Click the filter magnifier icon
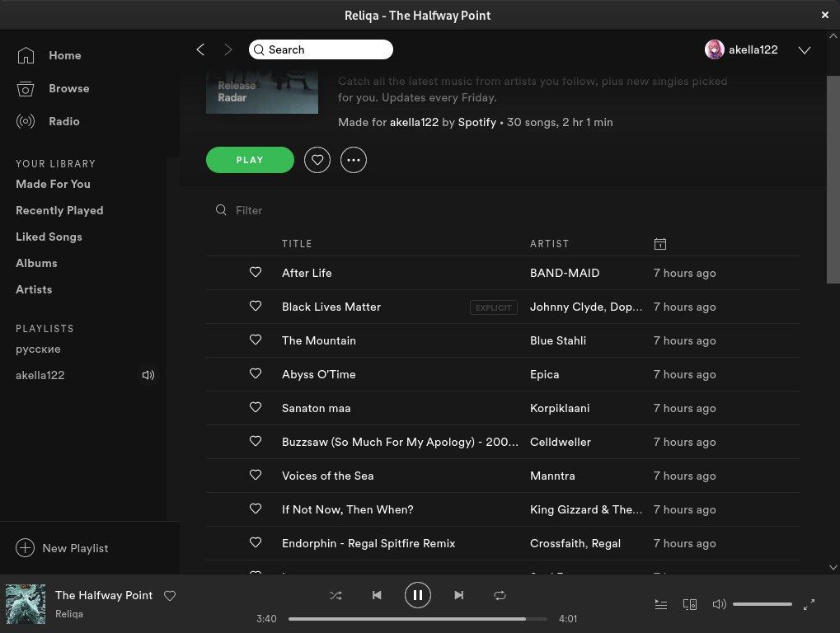 pyautogui.click(x=221, y=210)
